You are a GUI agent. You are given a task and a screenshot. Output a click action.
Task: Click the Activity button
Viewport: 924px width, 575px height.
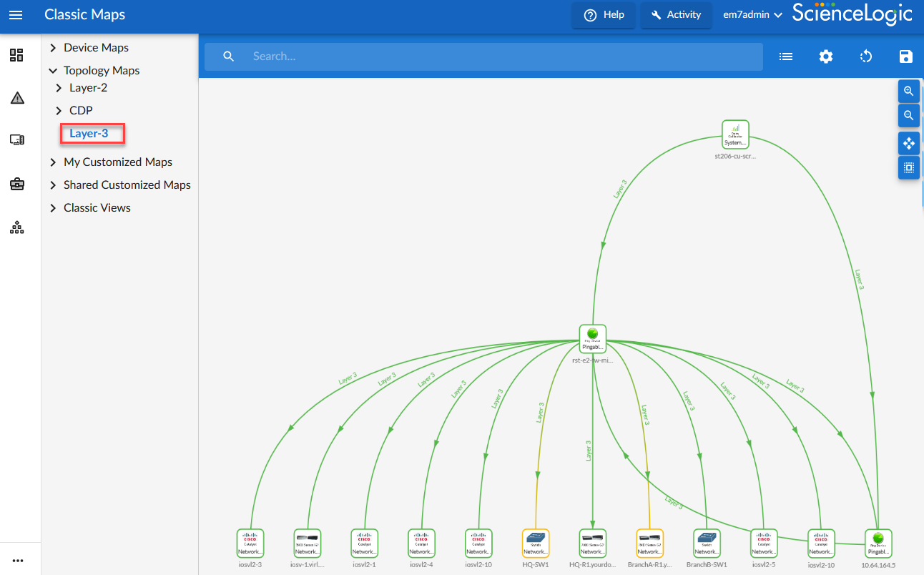pyautogui.click(x=676, y=15)
